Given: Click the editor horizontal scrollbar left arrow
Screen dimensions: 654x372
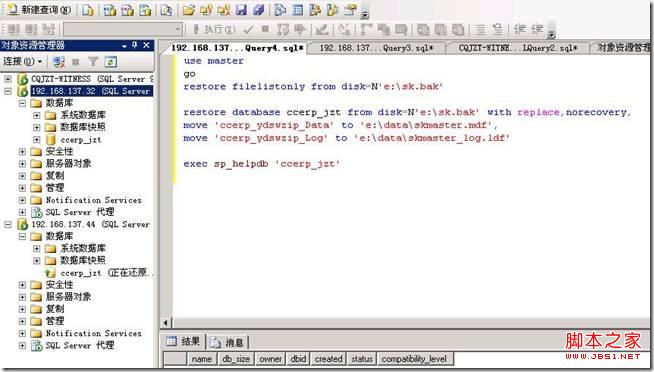Looking at the screenshot, I should [166, 323].
